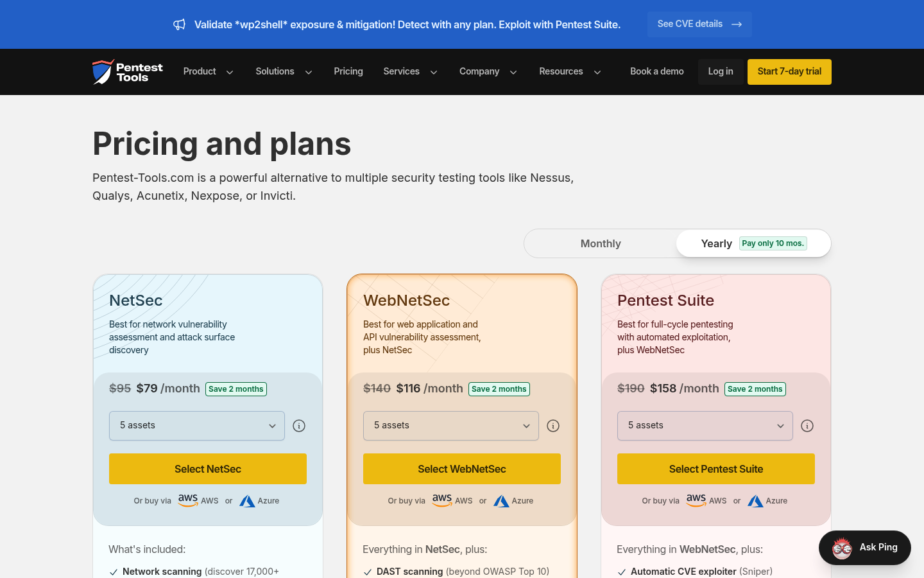The width and height of the screenshot is (924, 578).
Task: Click the Pricing and plans heading
Action: coord(222,143)
